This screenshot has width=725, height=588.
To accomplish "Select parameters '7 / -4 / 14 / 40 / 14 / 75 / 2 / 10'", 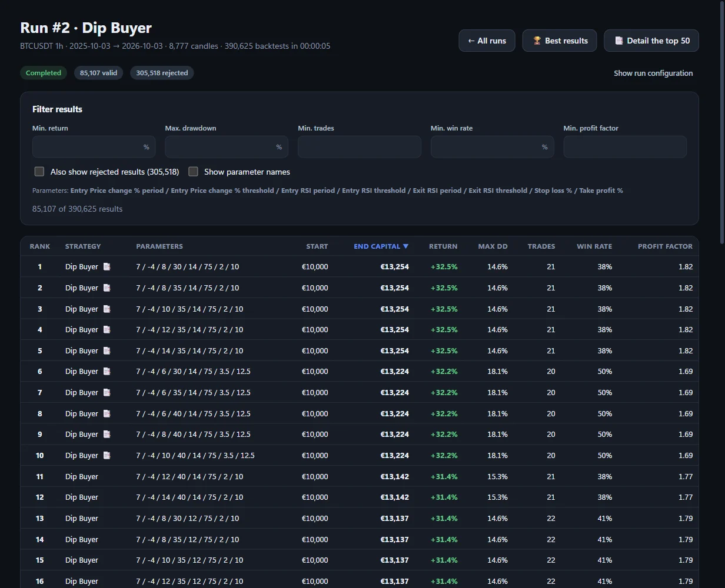I will 189,497.
